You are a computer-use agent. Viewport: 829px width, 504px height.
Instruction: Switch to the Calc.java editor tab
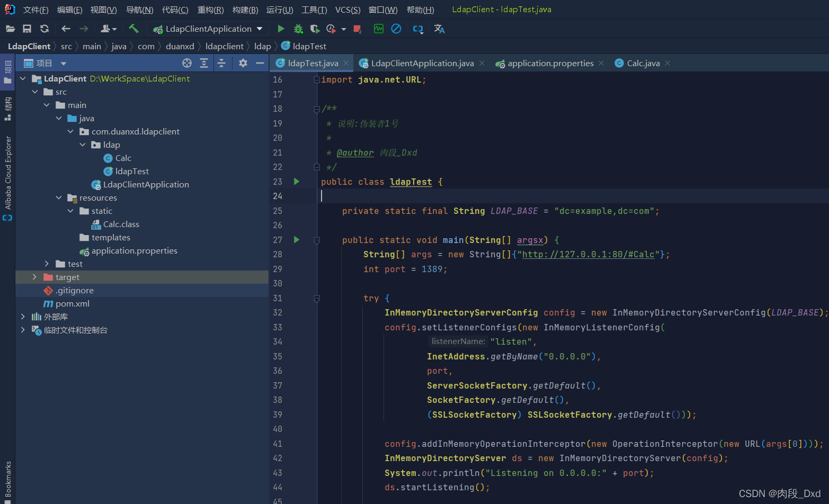coord(643,63)
